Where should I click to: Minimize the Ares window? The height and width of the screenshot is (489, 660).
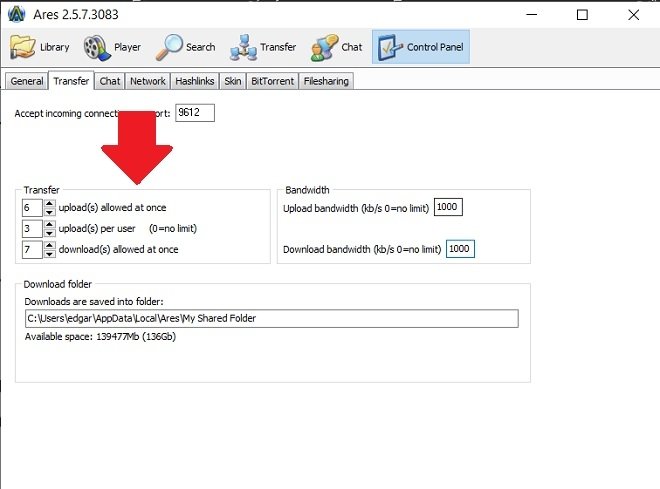tap(532, 15)
